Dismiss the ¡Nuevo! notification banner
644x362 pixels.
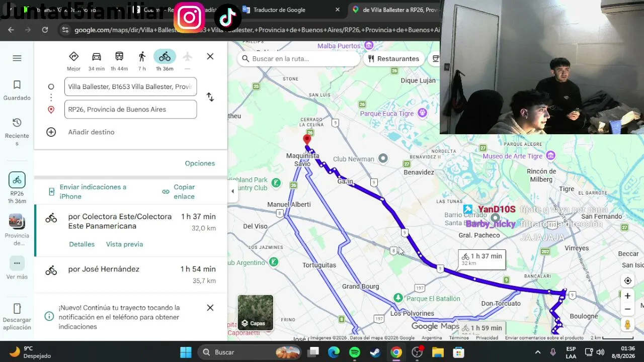tap(210, 308)
